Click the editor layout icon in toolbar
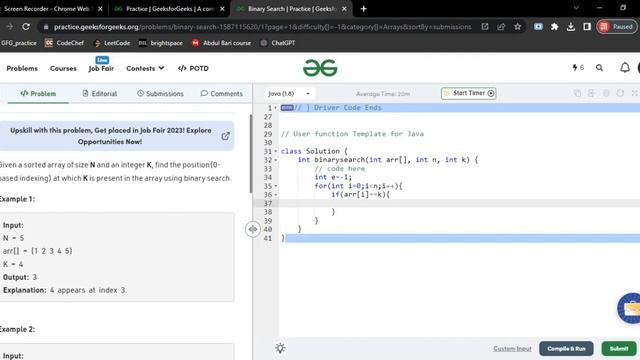This screenshot has width=640, height=360. (x=591, y=93)
